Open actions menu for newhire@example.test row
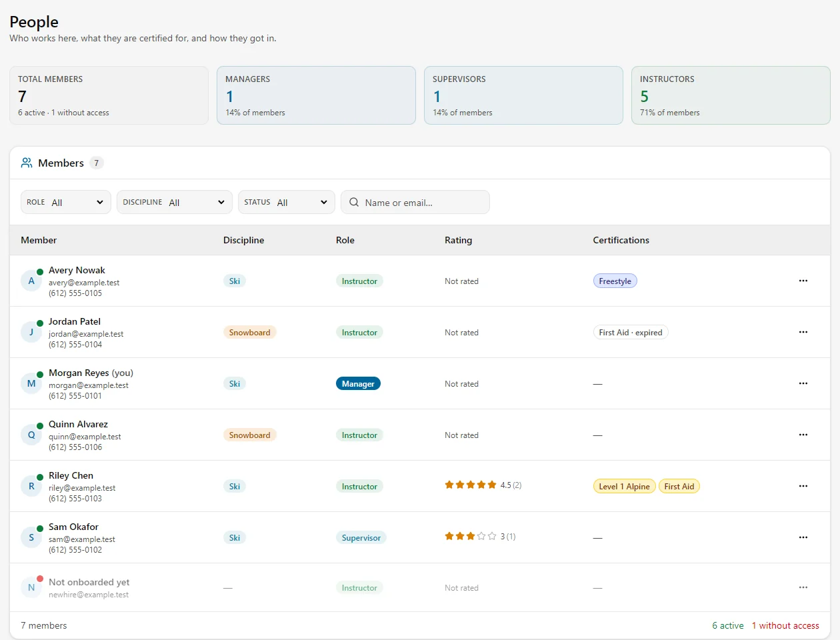Image resolution: width=840 pixels, height=640 pixels. (803, 587)
